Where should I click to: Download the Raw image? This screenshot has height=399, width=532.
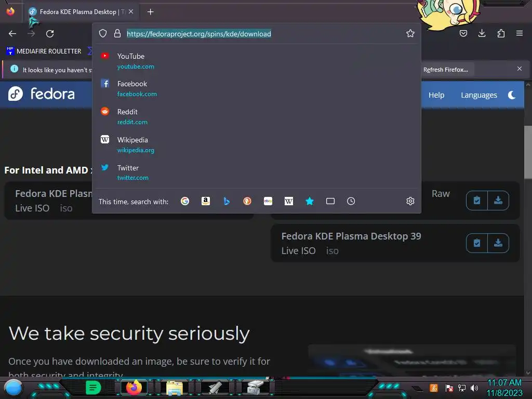pos(498,201)
